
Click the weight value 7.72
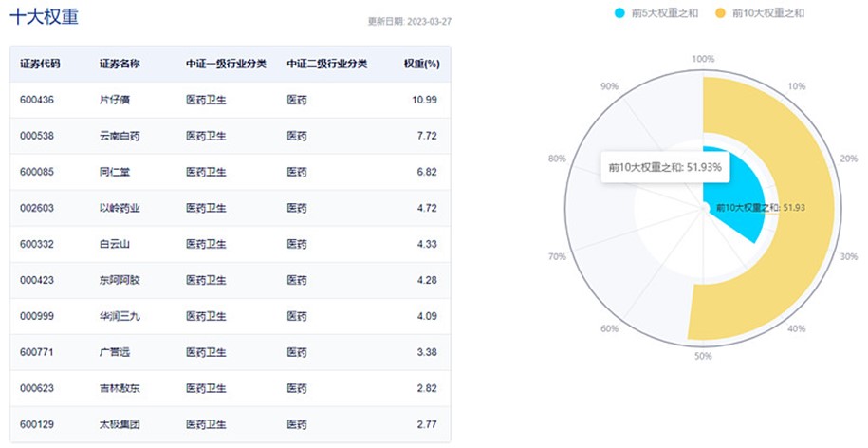[427, 136]
